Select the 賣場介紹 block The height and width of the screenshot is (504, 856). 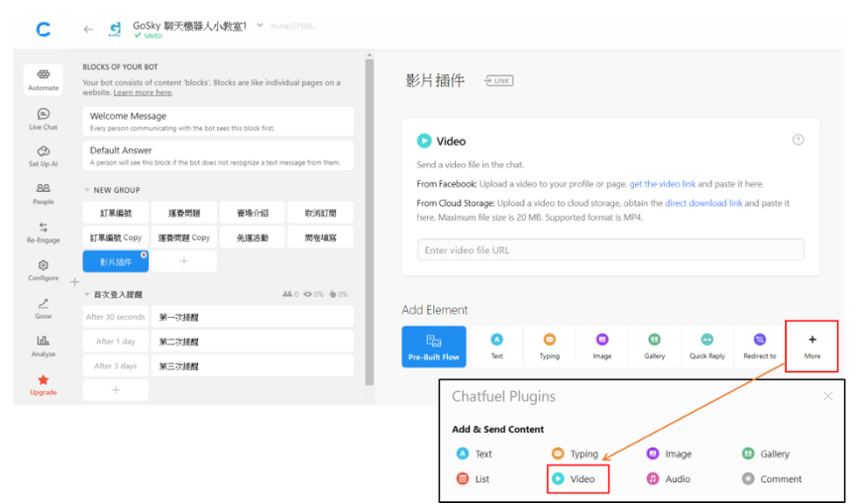point(253,213)
